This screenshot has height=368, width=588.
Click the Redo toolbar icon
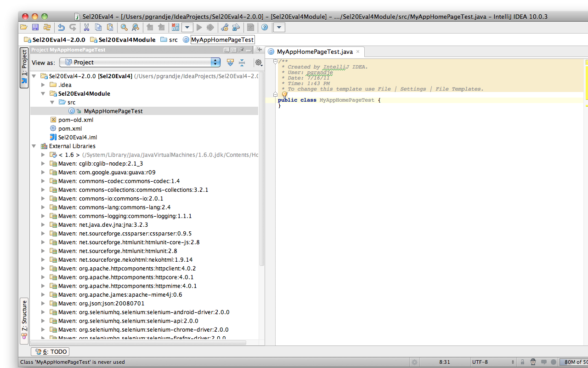[73, 28]
